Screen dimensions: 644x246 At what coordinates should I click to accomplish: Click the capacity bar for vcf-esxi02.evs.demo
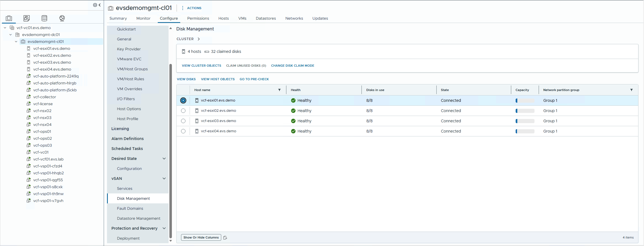coord(525,111)
